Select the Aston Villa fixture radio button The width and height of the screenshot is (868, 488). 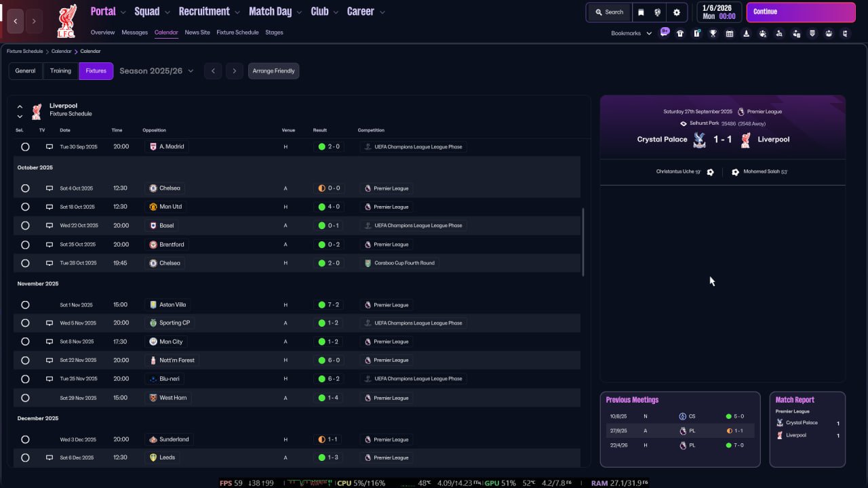tap(25, 305)
